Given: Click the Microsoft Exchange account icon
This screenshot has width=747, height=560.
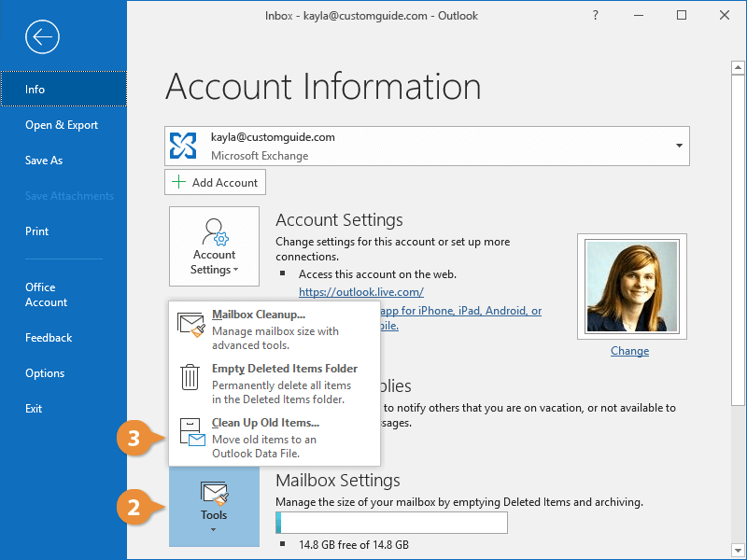Looking at the screenshot, I should tap(183, 146).
